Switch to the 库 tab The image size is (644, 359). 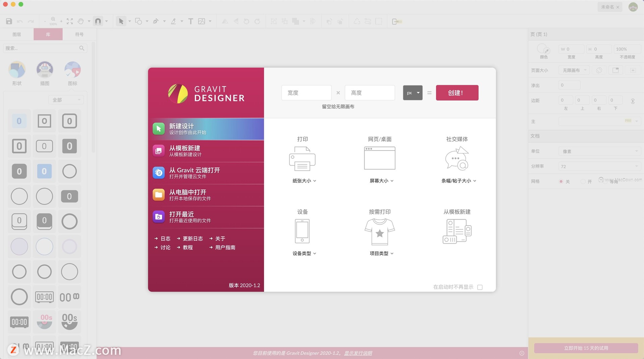tap(48, 34)
